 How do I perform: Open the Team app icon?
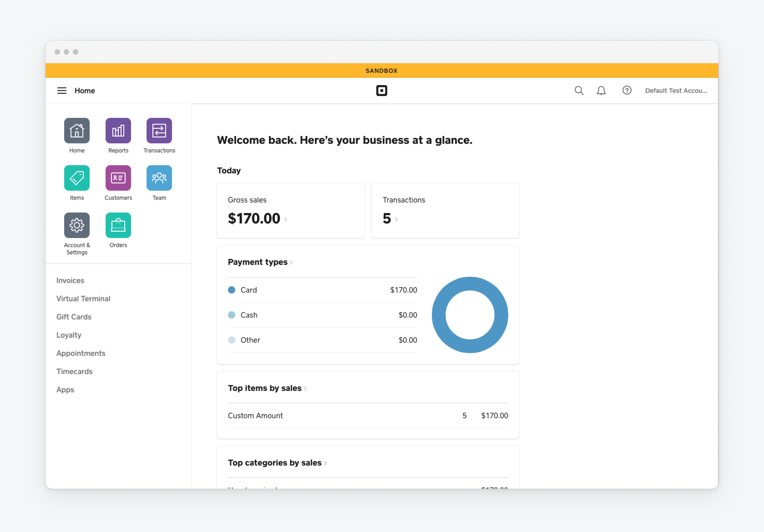click(159, 178)
